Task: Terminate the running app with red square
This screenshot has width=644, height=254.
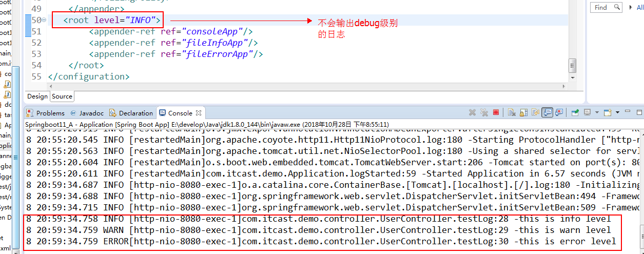Action: coord(496,112)
